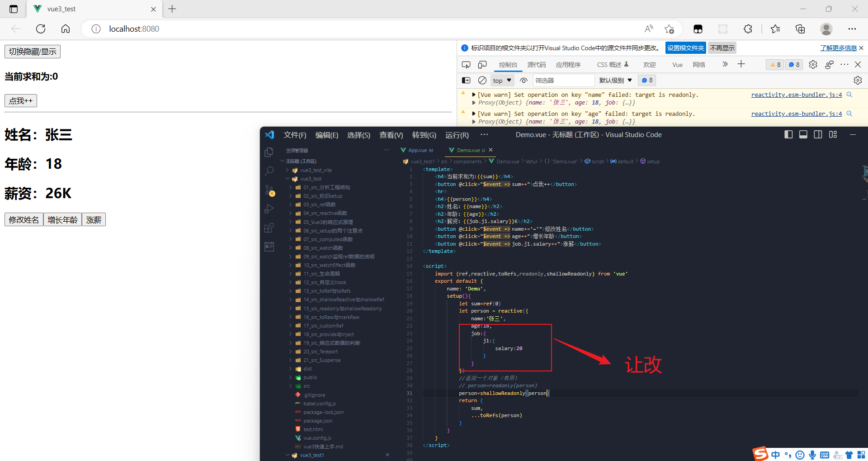
Task: Open a new browser tab
Action: pyautogui.click(x=172, y=9)
